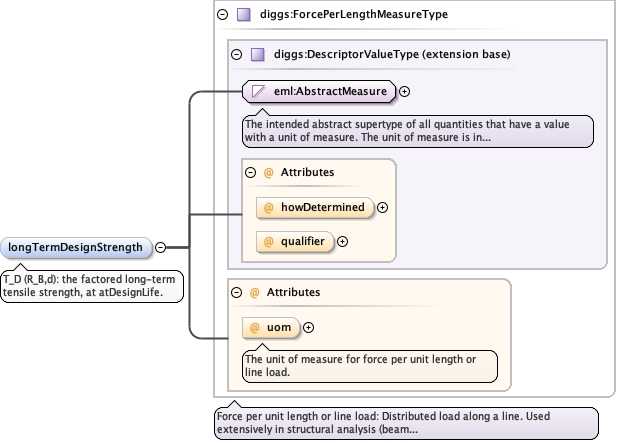Collapse diggs:DescriptorValueType extension base section
Image resolution: width=617 pixels, height=443 pixels.
[236, 54]
